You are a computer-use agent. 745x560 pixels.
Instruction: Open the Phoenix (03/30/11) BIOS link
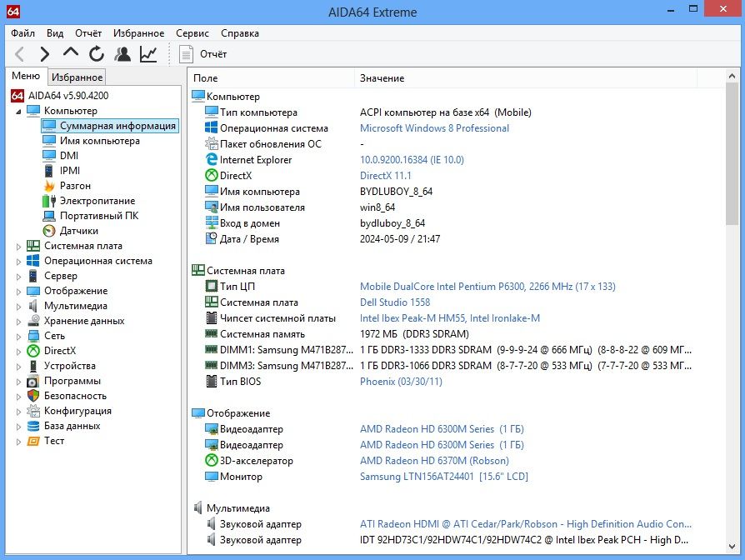click(x=401, y=382)
